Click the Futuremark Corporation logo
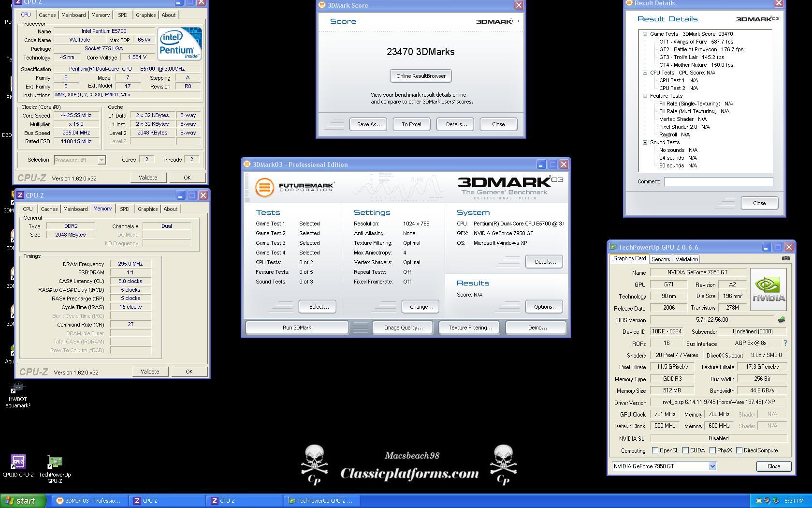Screen dimensions: 812x508 294,187
